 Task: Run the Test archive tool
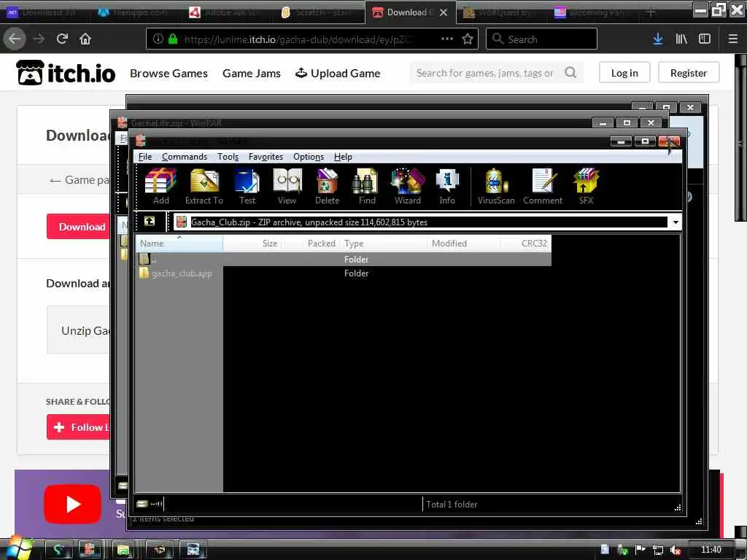[247, 186]
